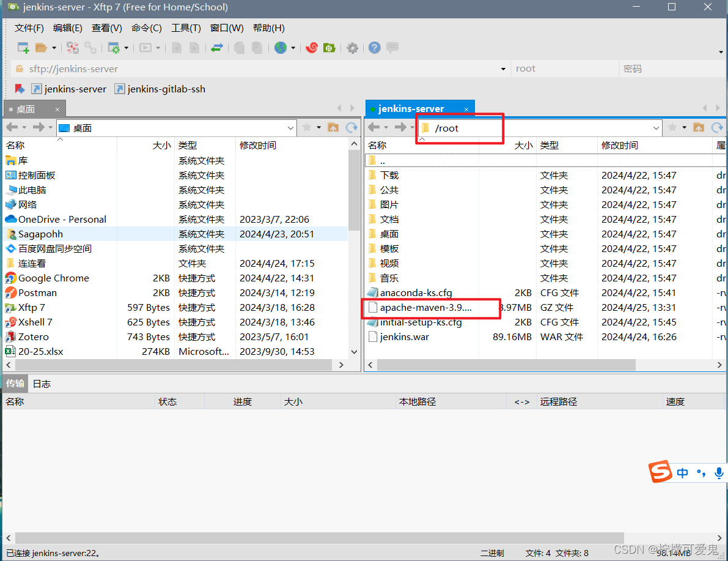728x561 pixels.
Task: Open local favorites star dropdown arrow
Action: pyautogui.click(x=319, y=127)
